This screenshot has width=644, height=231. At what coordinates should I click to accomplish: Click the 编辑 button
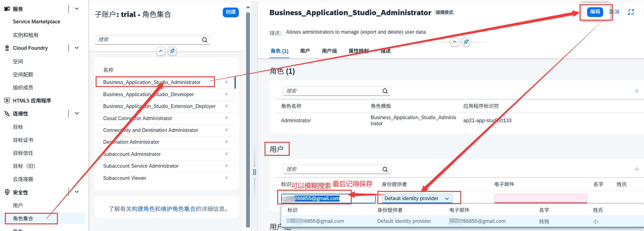point(595,12)
